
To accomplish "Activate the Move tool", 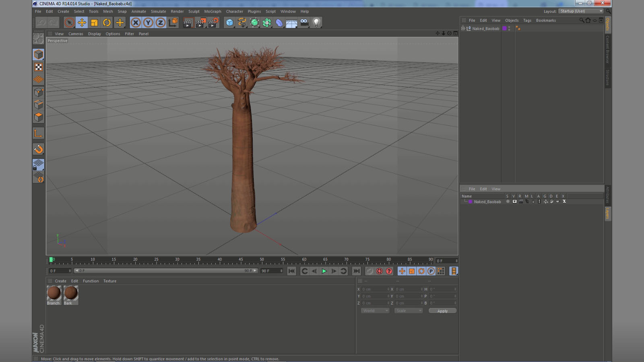I will [82, 23].
